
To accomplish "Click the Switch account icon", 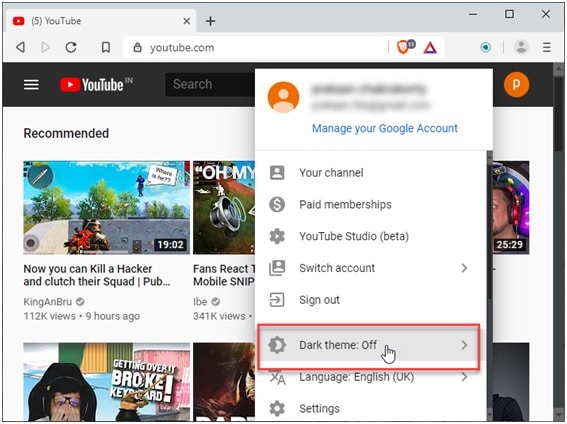I will pos(277,268).
